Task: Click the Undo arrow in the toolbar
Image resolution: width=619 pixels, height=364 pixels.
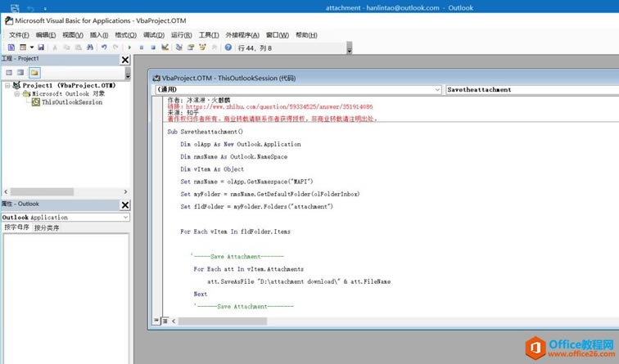Action: point(104,47)
